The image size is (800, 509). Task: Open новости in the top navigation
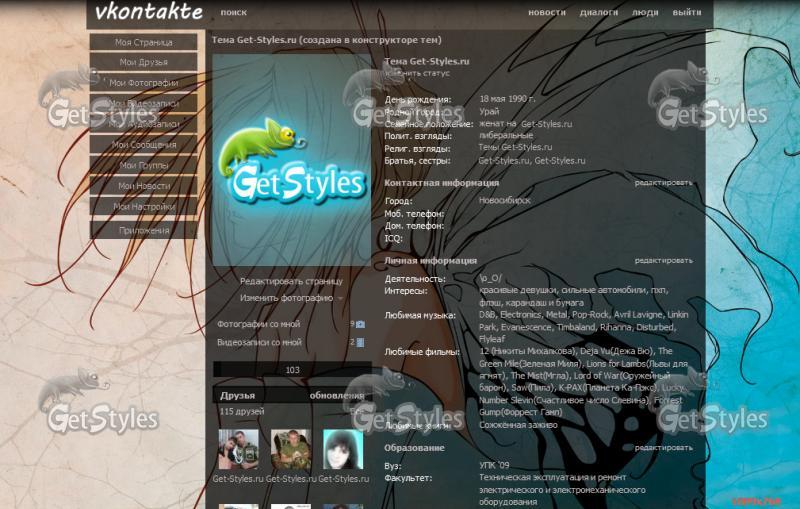coord(546,12)
